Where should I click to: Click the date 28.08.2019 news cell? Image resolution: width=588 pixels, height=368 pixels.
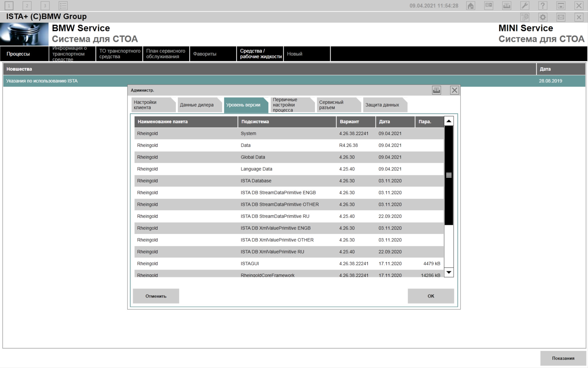(550, 81)
